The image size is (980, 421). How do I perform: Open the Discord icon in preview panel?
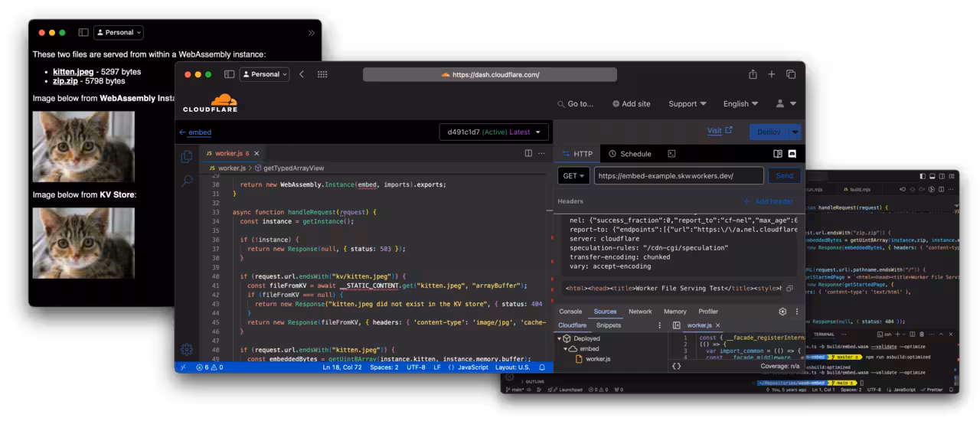792,154
